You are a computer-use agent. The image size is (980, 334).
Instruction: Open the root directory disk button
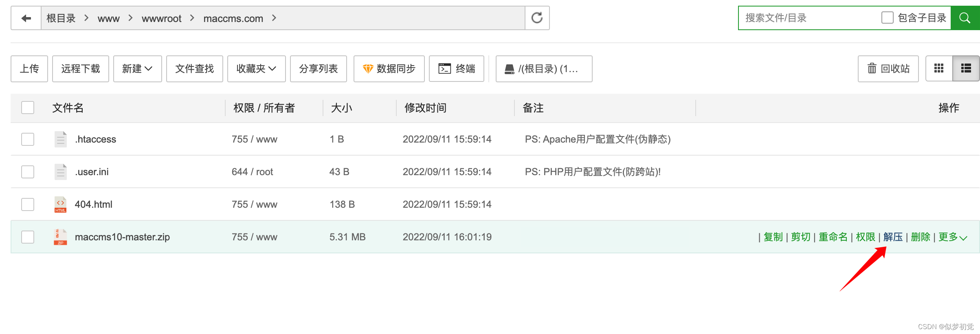point(544,68)
